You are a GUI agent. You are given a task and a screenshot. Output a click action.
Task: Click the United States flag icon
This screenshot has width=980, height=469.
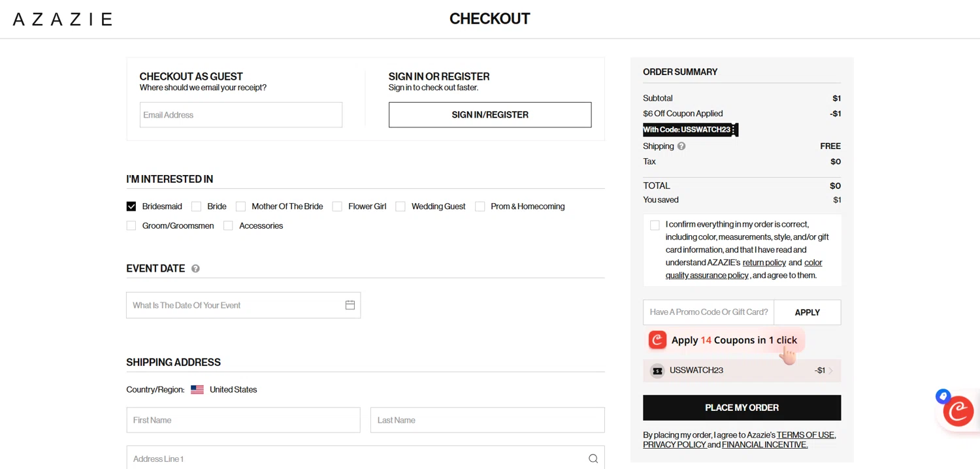(x=197, y=389)
